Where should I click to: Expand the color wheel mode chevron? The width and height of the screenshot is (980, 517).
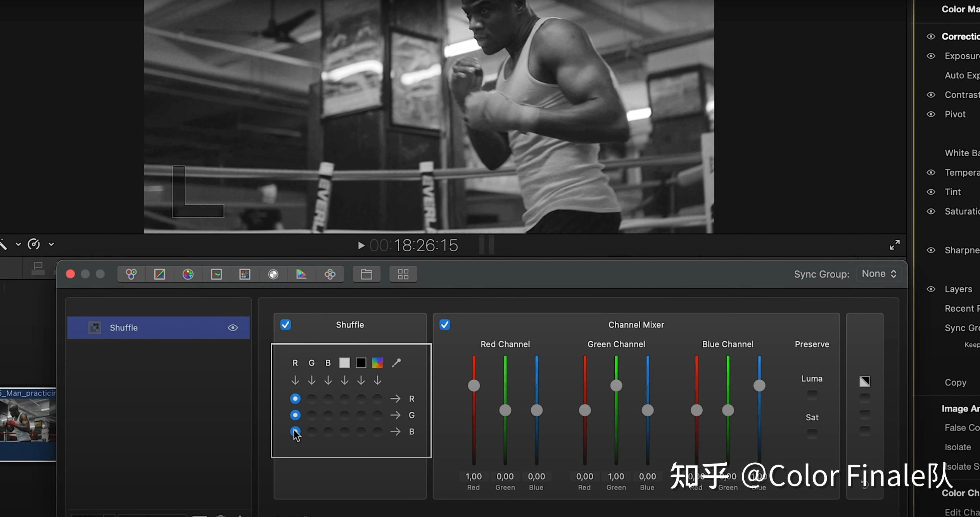52,244
